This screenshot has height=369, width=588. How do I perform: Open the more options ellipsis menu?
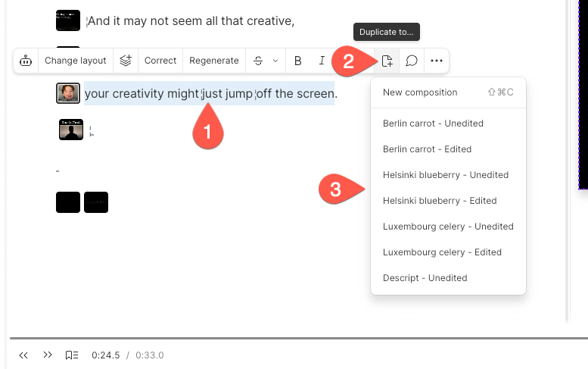[437, 61]
